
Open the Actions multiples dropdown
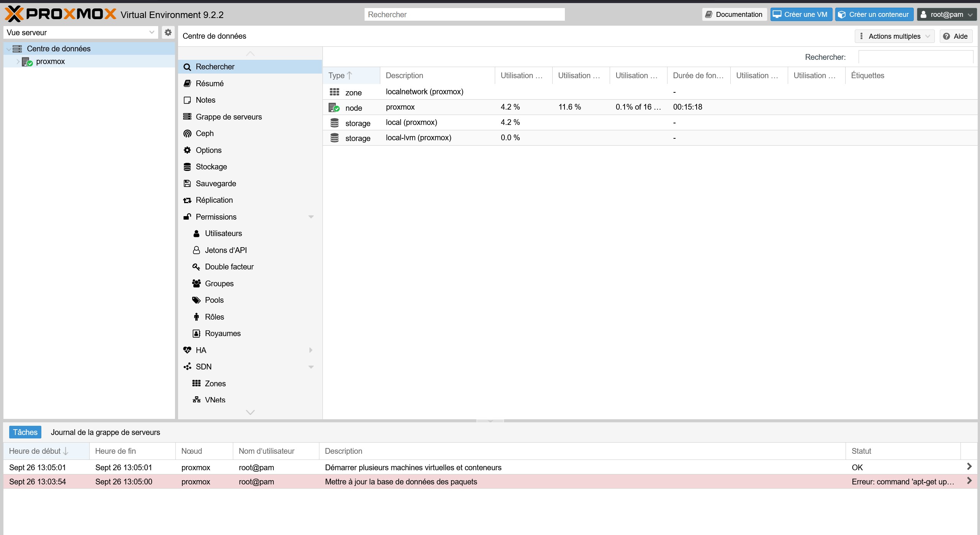[x=895, y=36]
